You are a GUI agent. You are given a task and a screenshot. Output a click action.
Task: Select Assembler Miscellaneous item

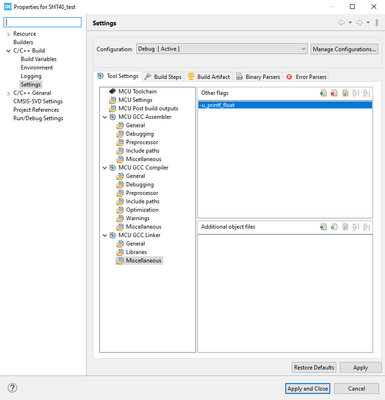tap(143, 159)
